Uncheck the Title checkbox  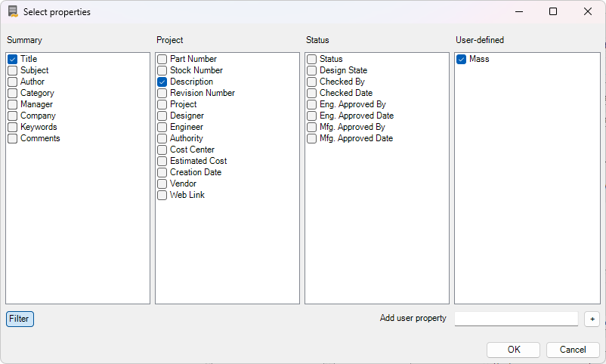[x=12, y=59]
